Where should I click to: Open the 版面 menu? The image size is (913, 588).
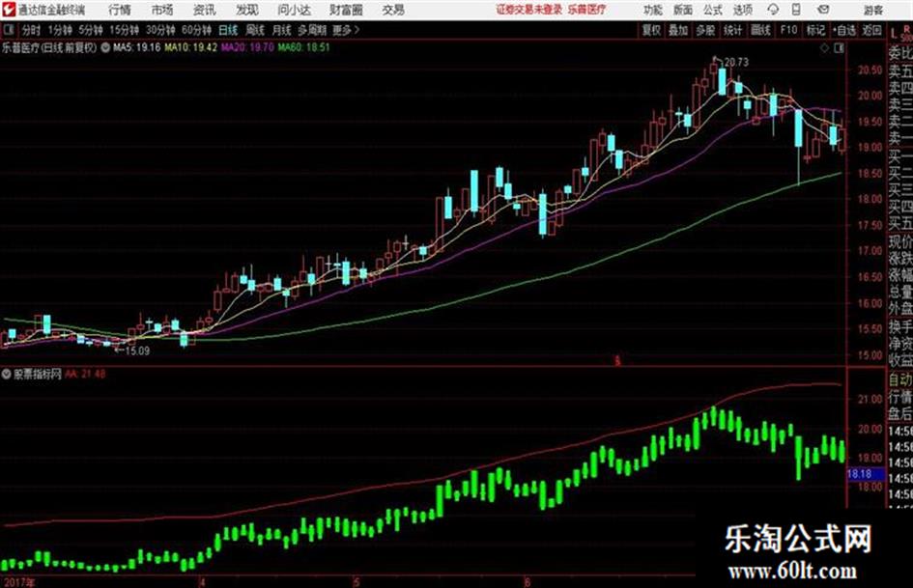tap(682, 10)
